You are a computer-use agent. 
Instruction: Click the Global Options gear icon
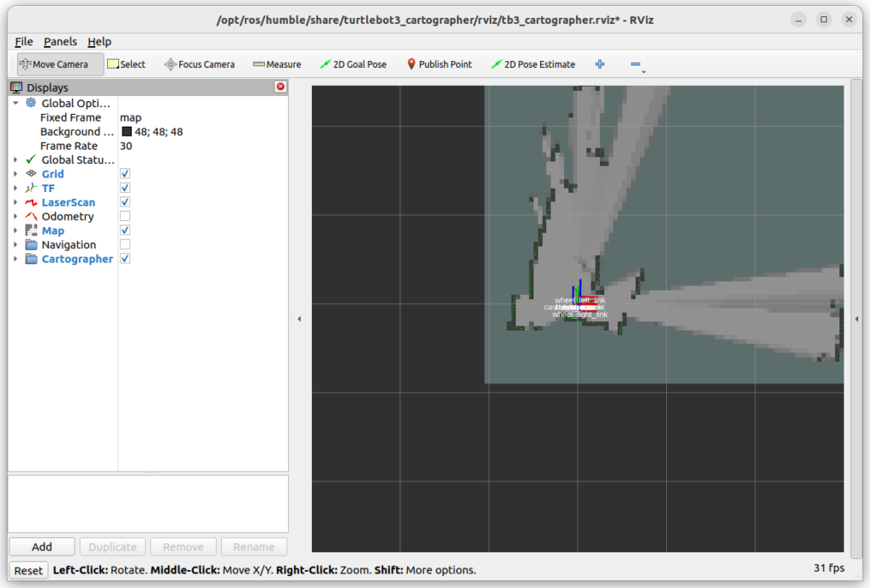pyautogui.click(x=31, y=103)
